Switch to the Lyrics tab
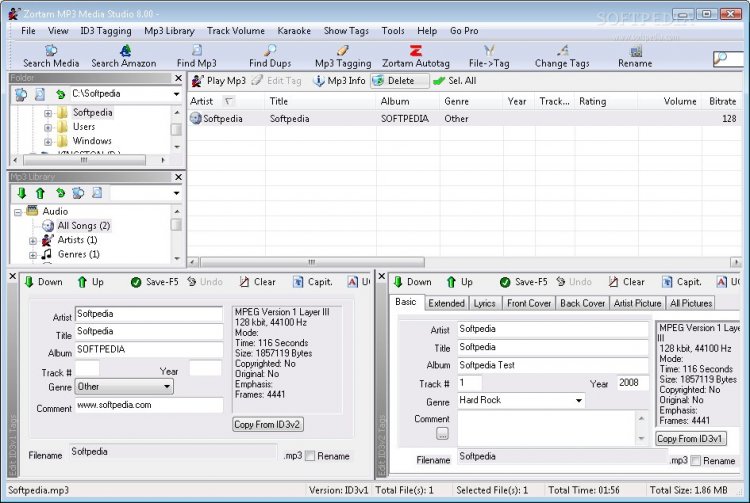This screenshot has width=750, height=503. pyautogui.click(x=485, y=303)
